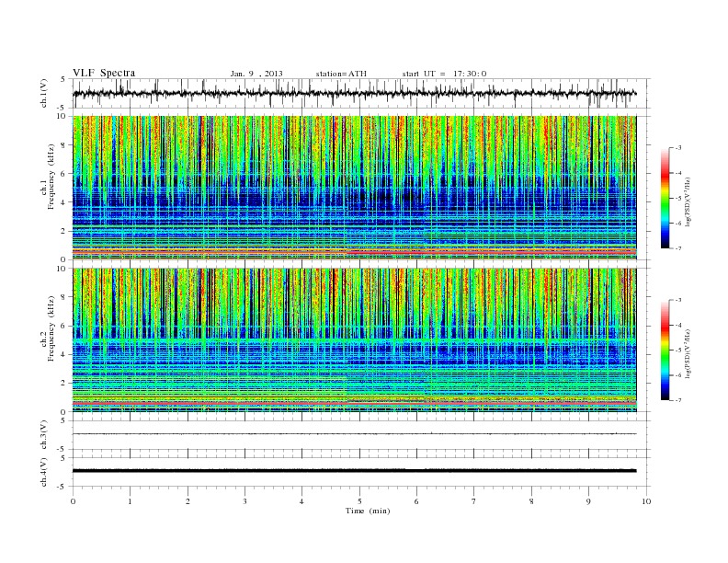Click the "-7" tick on ch.1 colorbar
728x563 pixels.
678,248
